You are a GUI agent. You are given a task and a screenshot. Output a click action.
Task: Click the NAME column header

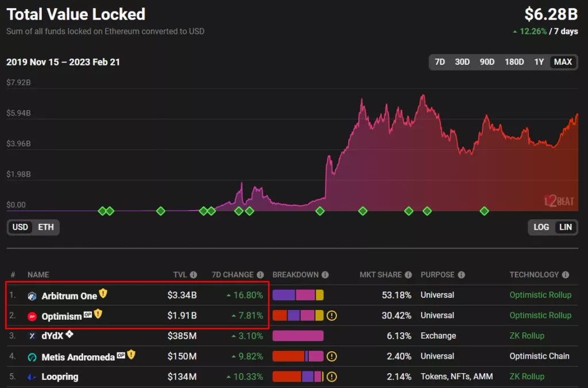pos(38,275)
